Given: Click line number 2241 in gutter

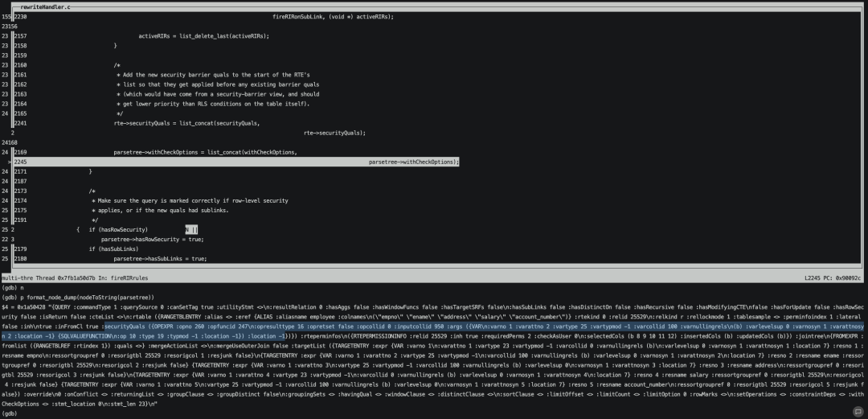Looking at the screenshot, I should 20,123.
